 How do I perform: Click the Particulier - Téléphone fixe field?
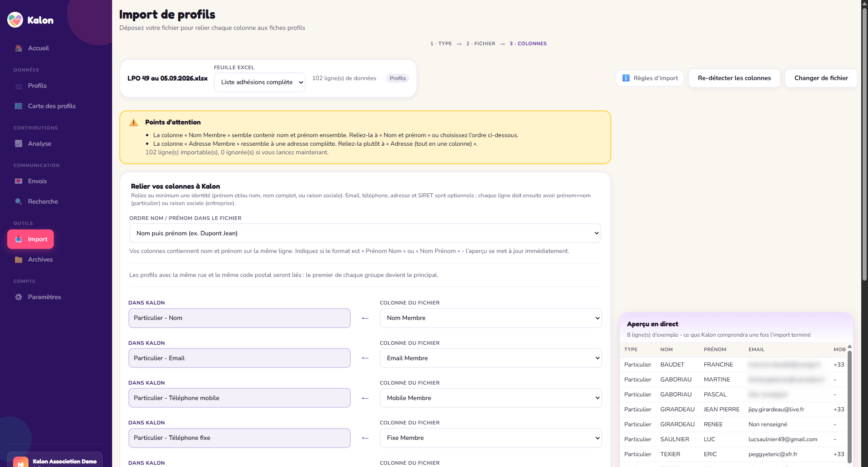pyautogui.click(x=240, y=438)
